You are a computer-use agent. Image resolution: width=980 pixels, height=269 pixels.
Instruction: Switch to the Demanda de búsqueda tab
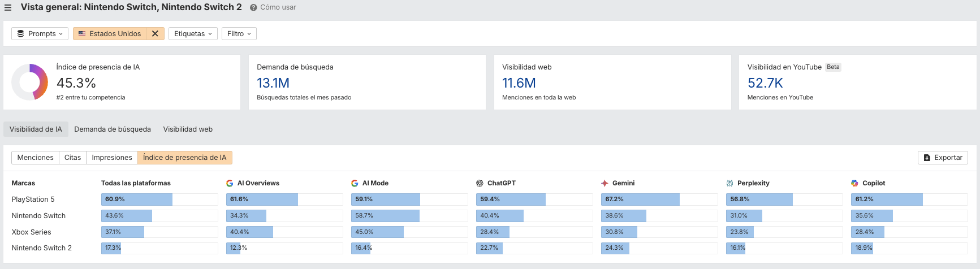pos(113,129)
